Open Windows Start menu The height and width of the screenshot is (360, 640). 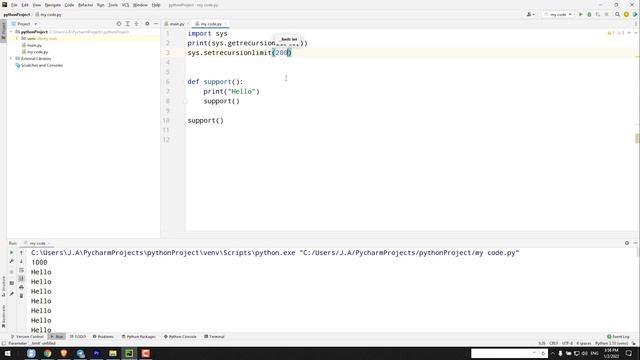[x=7, y=353]
